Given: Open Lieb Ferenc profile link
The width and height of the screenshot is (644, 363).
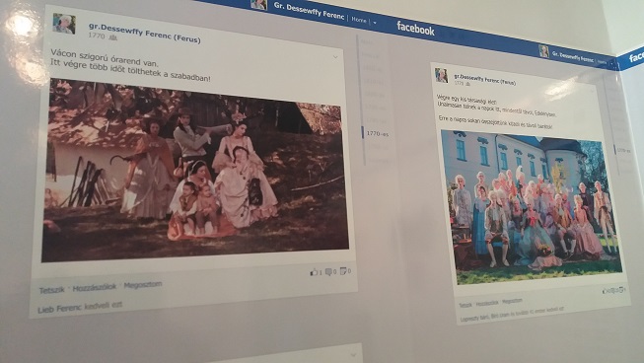Looking at the screenshot, I should (x=59, y=309).
